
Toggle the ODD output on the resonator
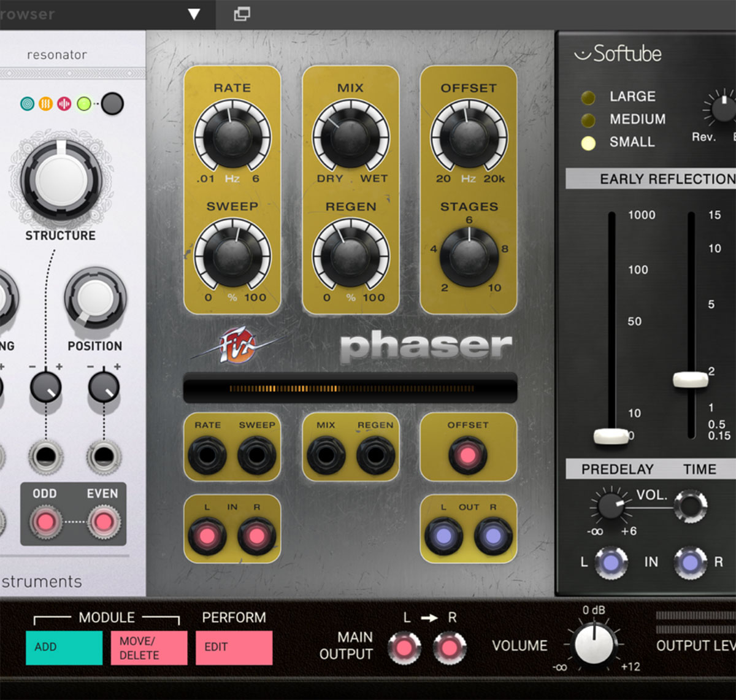coord(47,522)
